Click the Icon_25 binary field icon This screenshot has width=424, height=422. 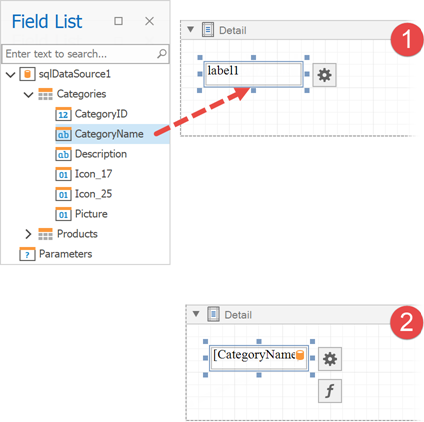coord(63,194)
